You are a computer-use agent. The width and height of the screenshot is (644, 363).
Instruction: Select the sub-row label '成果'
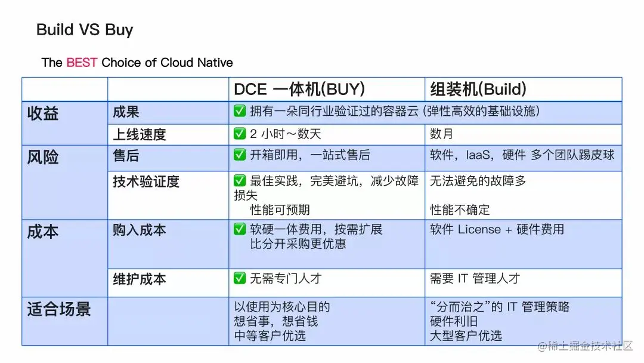pyautogui.click(x=126, y=112)
